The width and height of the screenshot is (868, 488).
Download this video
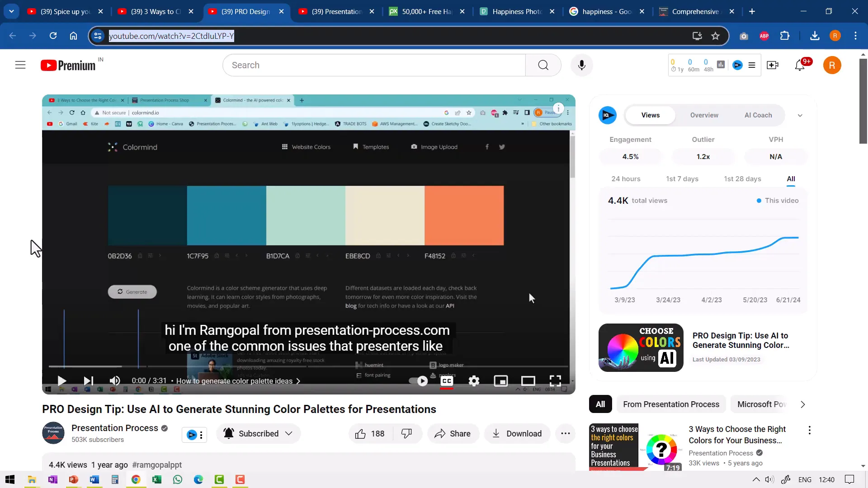(517, 434)
